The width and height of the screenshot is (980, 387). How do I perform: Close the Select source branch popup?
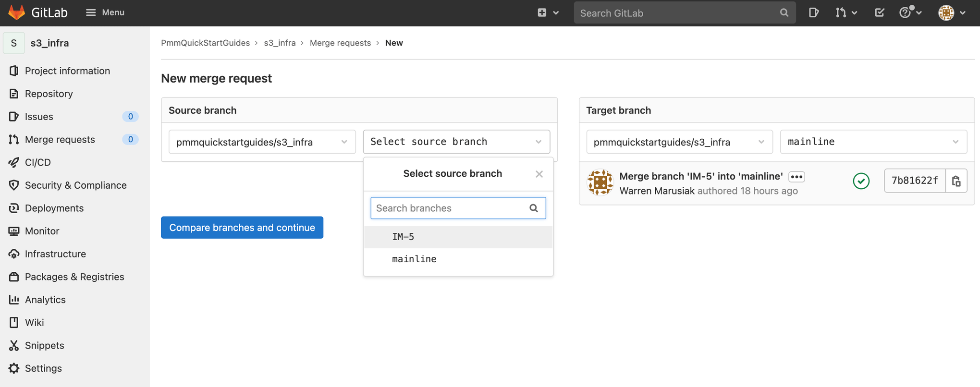point(539,174)
